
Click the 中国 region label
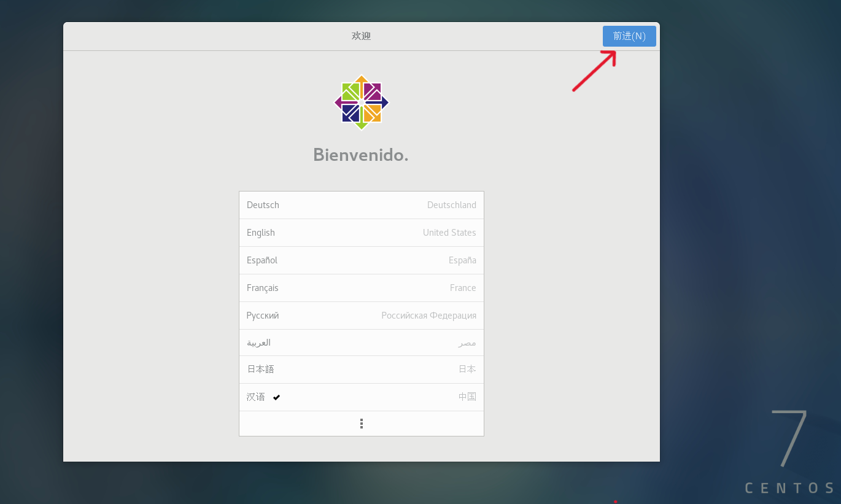(467, 397)
